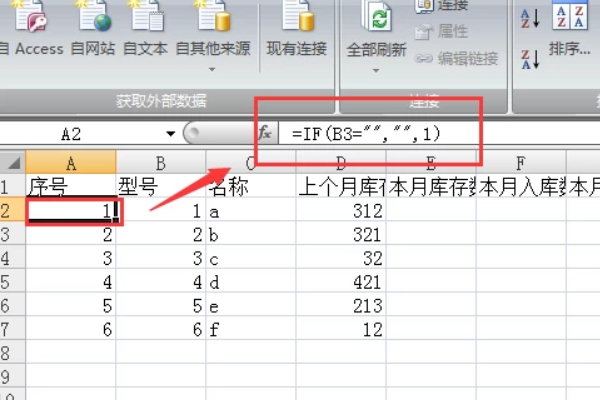This screenshot has width=600, height=400.
Task: Click into the formula bar text
Action: click(366, 134)
